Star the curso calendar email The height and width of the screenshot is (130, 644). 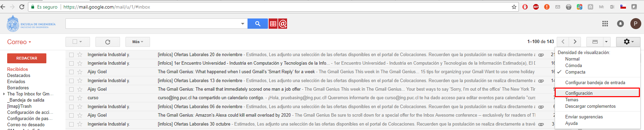point(80,98)
